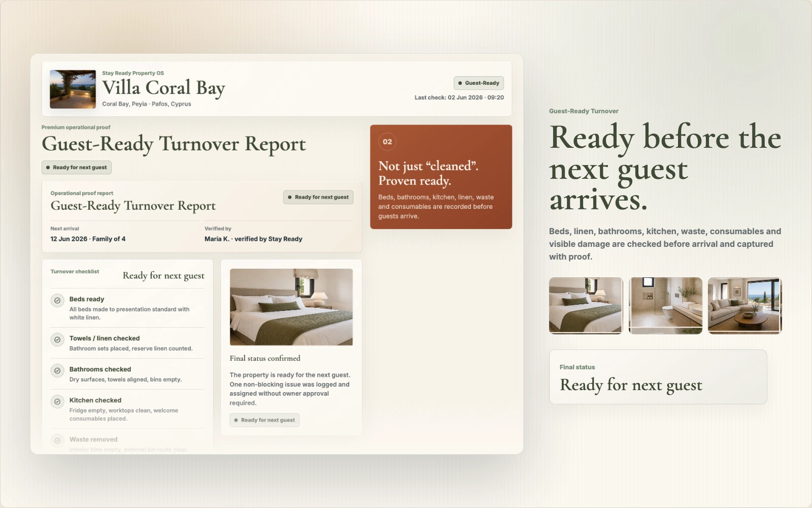The height and width of the screenshot is (508, 812).
Task: Click the Ready before the next guest arrives headline
Action: [x=665, y=168]
